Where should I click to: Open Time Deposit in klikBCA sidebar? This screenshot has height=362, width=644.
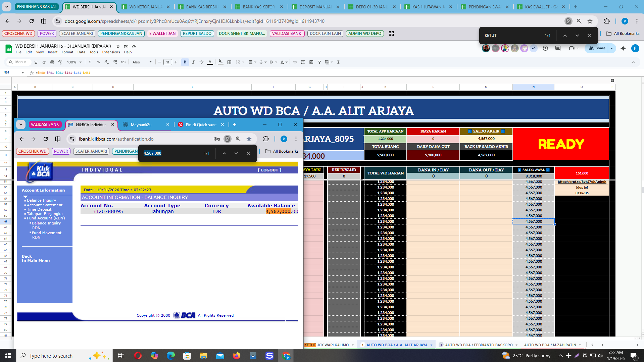coord(39,209)
